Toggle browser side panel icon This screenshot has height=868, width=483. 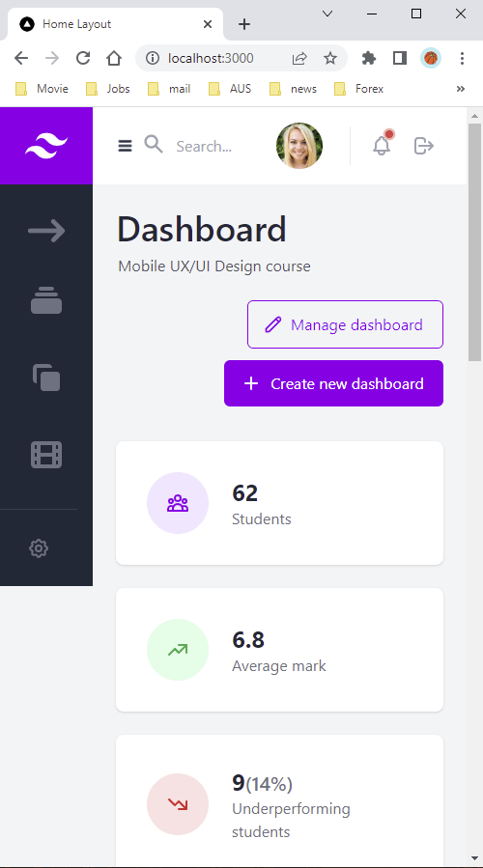(x=400, y=58)
